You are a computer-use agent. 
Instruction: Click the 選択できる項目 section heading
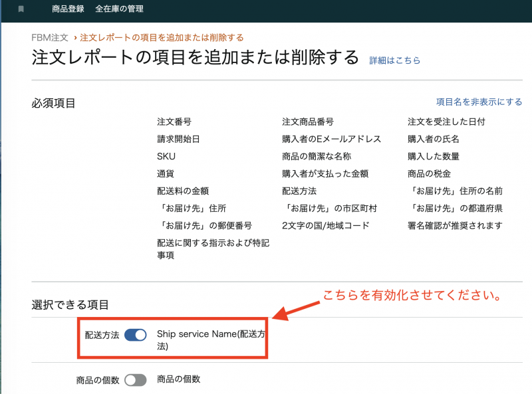(70, 305)
